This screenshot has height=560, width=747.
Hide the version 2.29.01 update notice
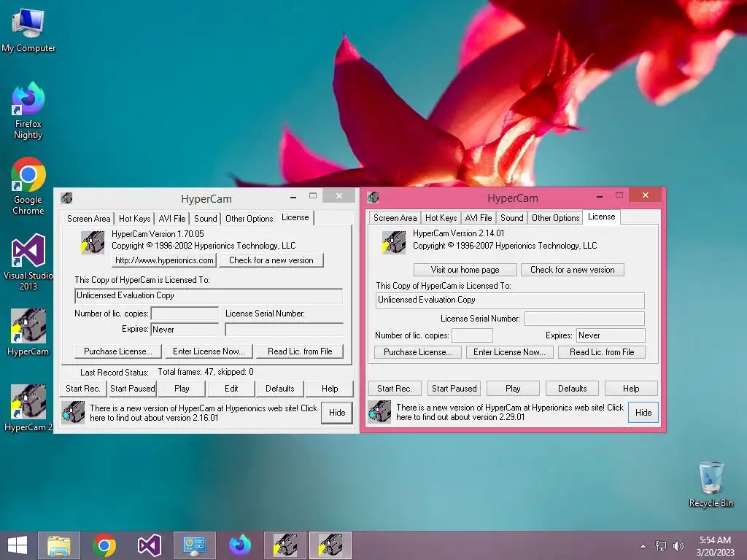pos(643,413)
